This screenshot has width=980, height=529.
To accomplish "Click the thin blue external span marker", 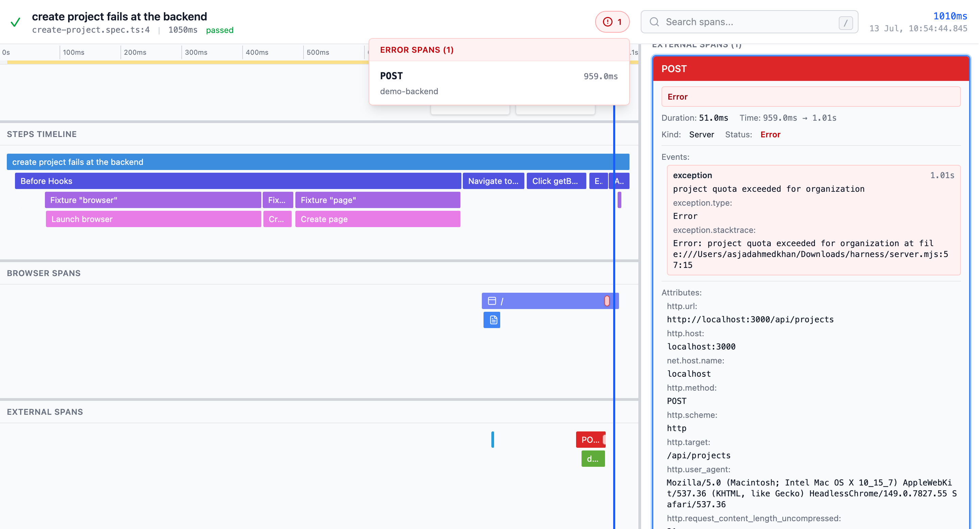I will pyautogui.click(x=492, y=439).
